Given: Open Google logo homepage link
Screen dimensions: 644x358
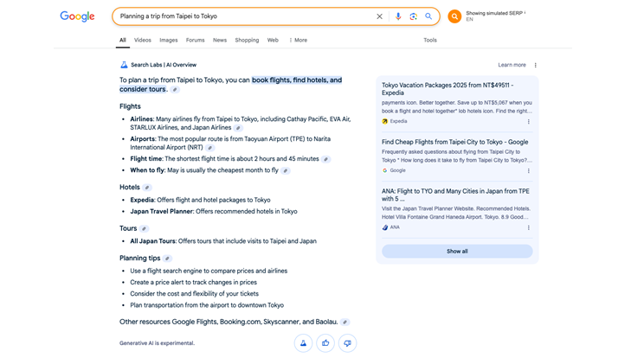Looking at the screenshot, I should pos(77,16).
